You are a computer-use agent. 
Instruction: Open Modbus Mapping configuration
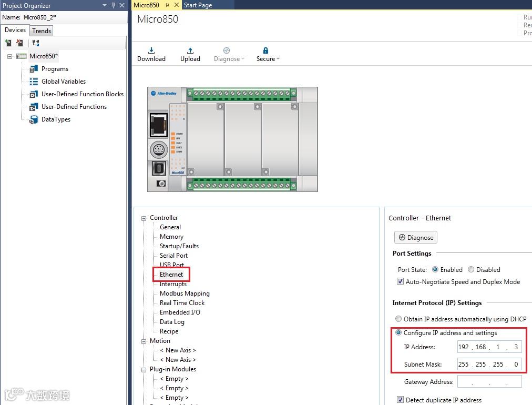tap(185, 293)
